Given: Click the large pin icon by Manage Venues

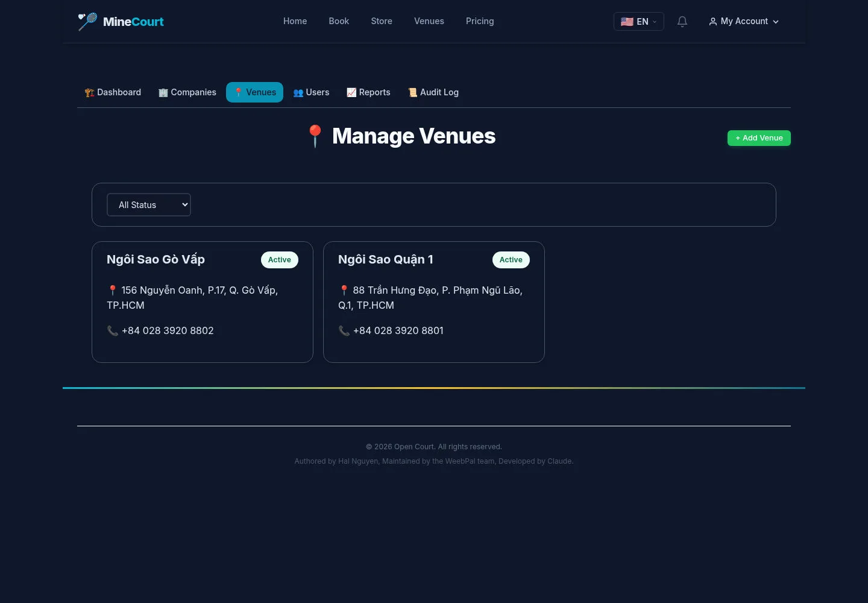Looking at the screenshot, I should click(315, 136).
